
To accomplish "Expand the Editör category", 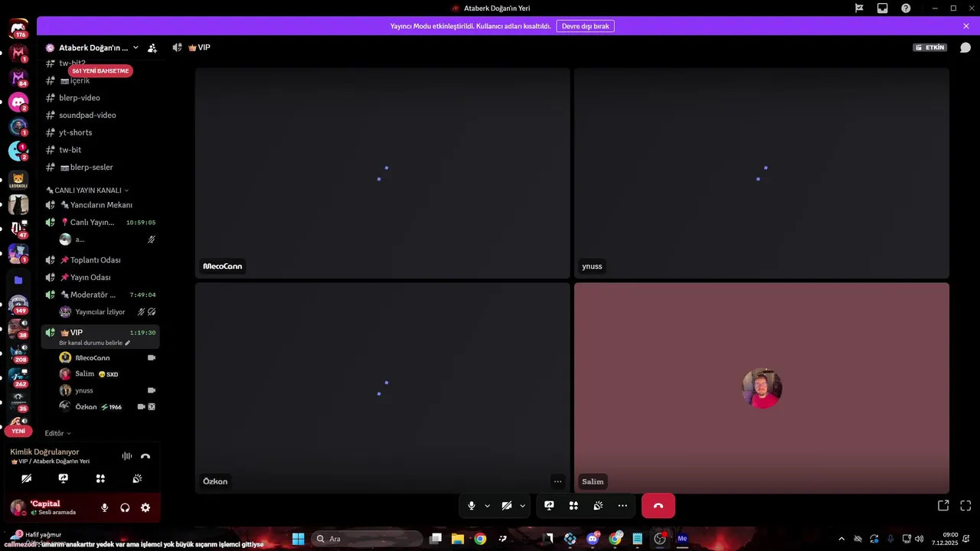I will (57, 433).
